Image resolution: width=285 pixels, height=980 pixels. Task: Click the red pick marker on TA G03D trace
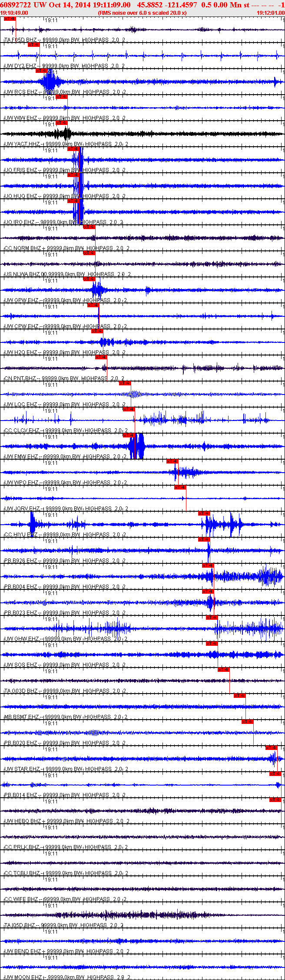coord(224,670)
